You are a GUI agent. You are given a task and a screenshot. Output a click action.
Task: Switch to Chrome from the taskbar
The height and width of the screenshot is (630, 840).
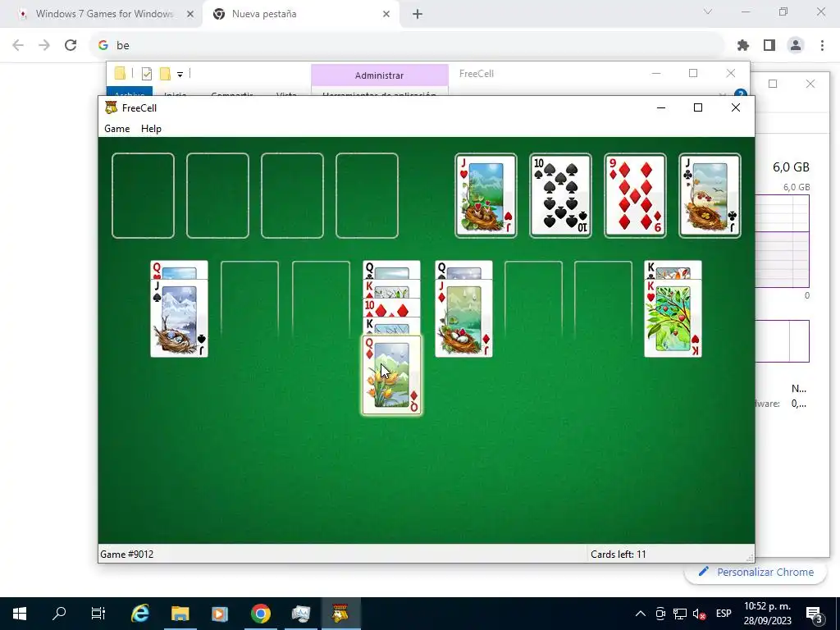(x=261, y=614)
